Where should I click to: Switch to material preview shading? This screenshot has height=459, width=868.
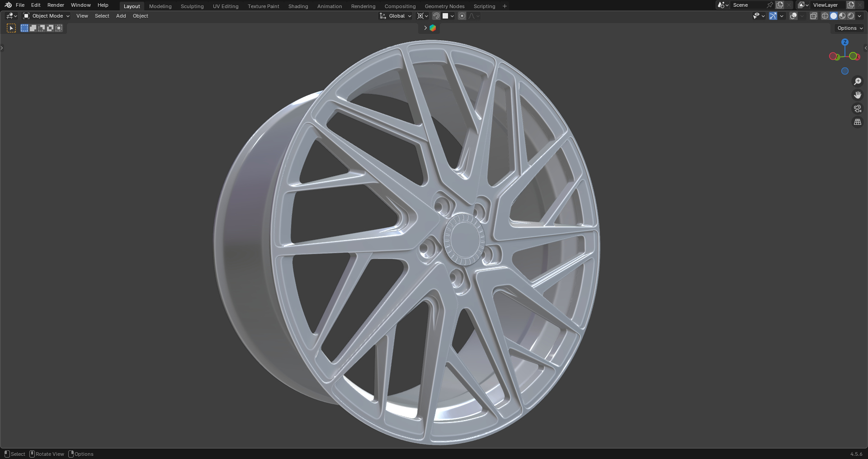click(842, 16)
